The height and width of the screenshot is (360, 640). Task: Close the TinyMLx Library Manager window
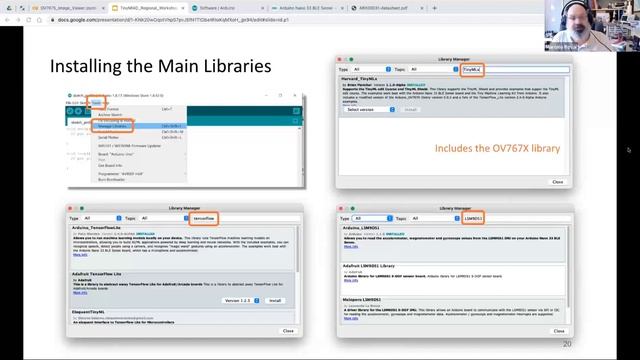point(558,182)
